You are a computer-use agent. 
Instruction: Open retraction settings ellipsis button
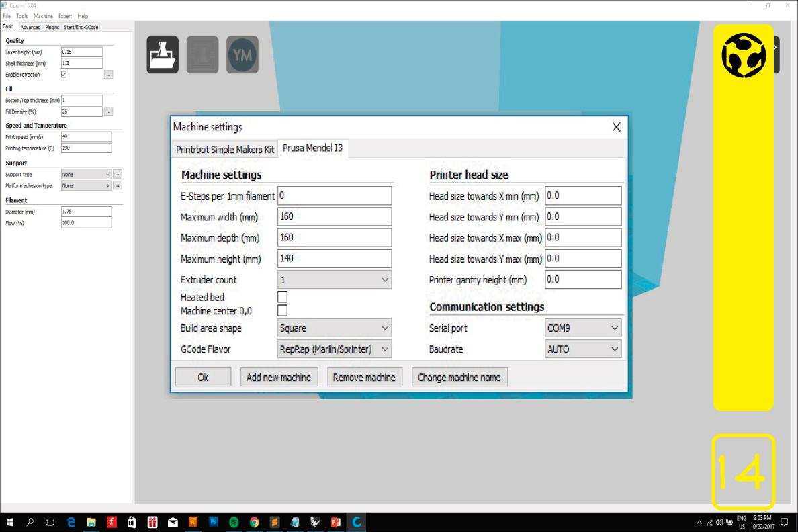coord(108,75)
